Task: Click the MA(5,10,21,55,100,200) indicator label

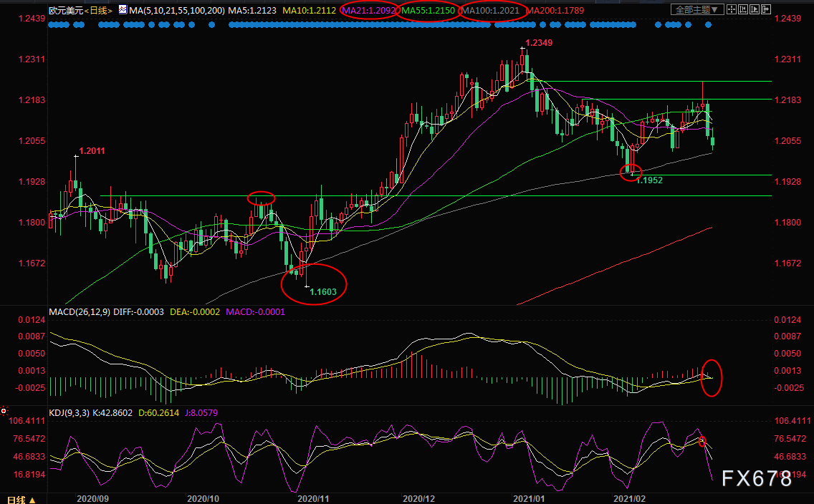Action: point(177,10)
